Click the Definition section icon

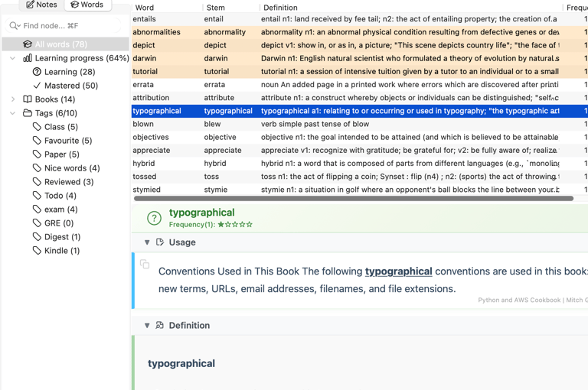tap(160, 326)
